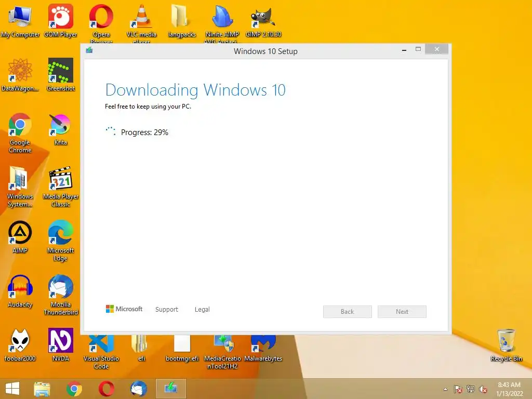Select the Audacity desktop shortcut
Screen dimensions: 532x399
pyautogui.click(x=20, y=291)
